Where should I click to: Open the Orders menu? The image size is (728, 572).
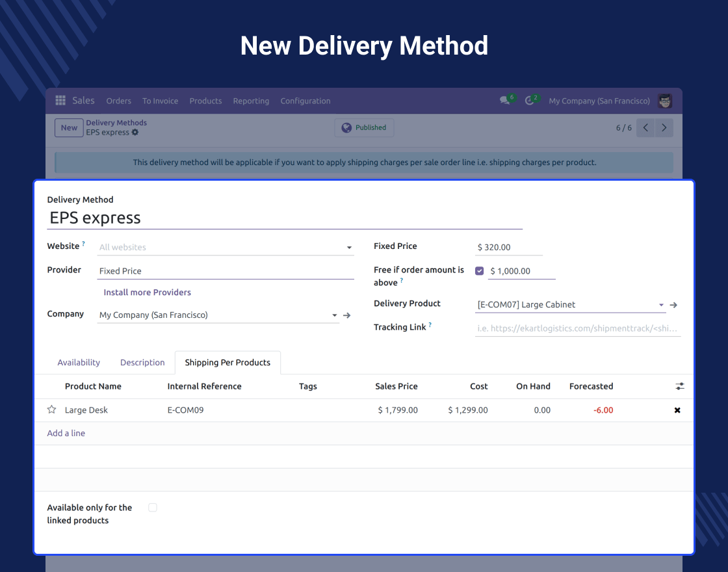[119, 101]
